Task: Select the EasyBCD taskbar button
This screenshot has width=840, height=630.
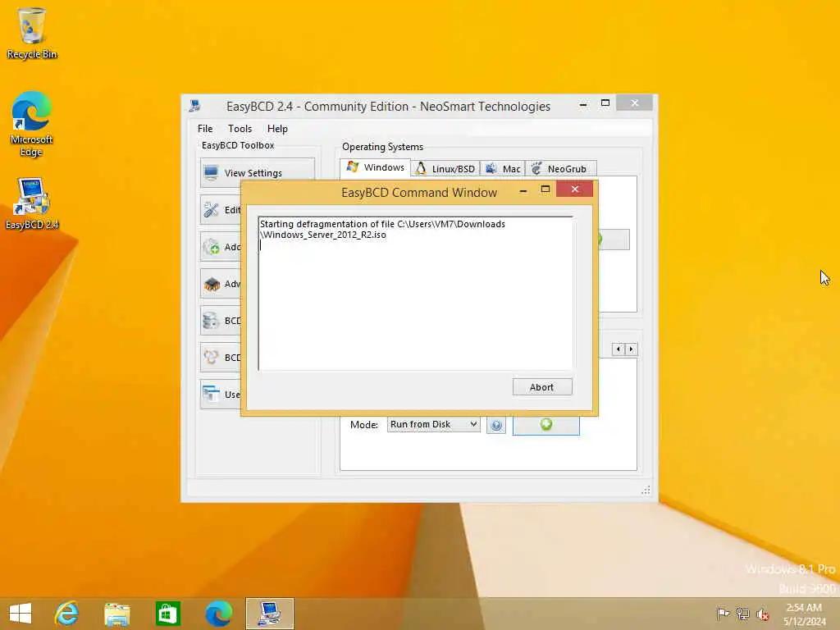Action: [x=269, y=614]
